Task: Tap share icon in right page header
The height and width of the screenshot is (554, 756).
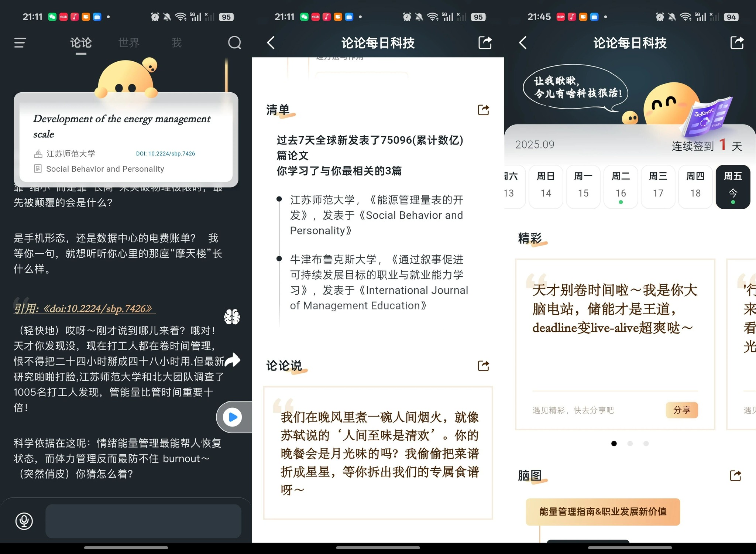Action: [x=737, y=43]
